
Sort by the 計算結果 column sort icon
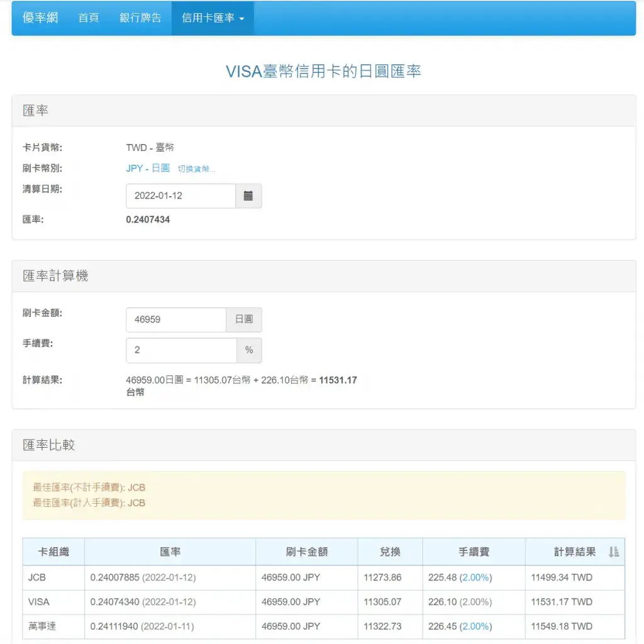pos(614,552)
